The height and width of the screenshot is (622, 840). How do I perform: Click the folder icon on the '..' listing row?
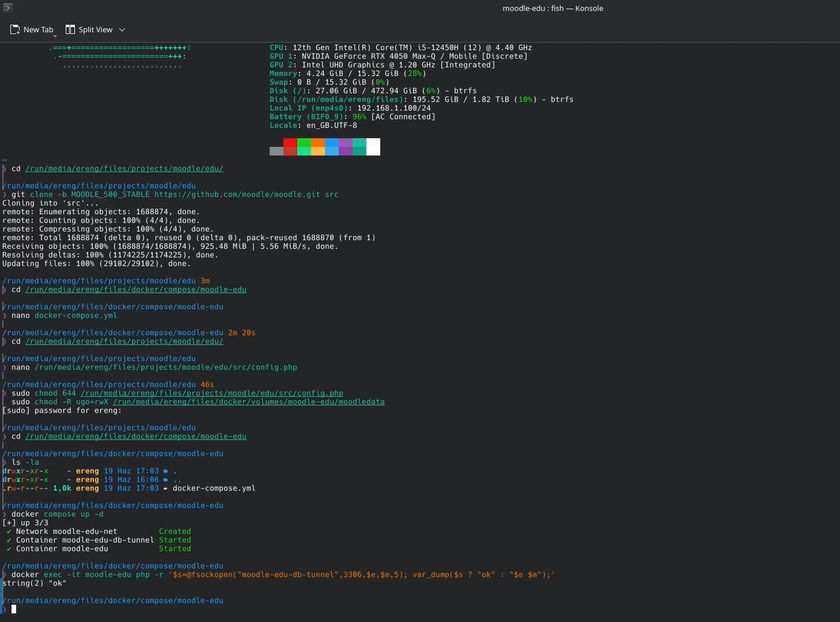(x=166, y=480)
